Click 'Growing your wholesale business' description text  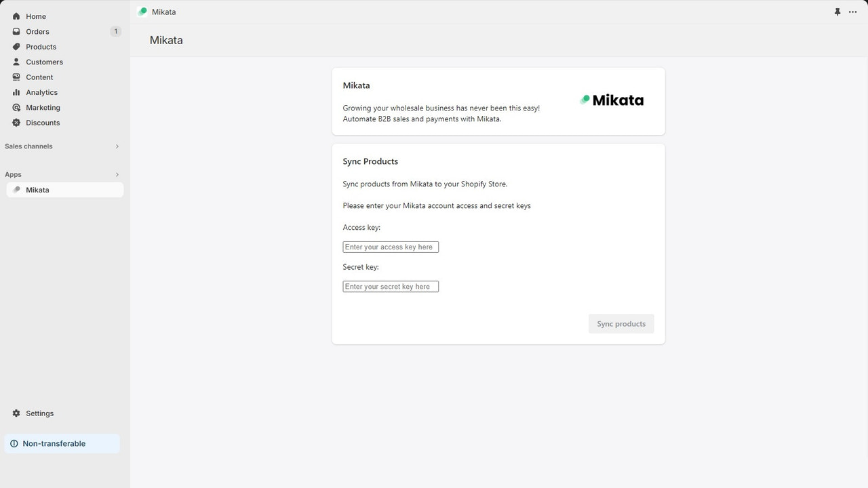point(441,113)
